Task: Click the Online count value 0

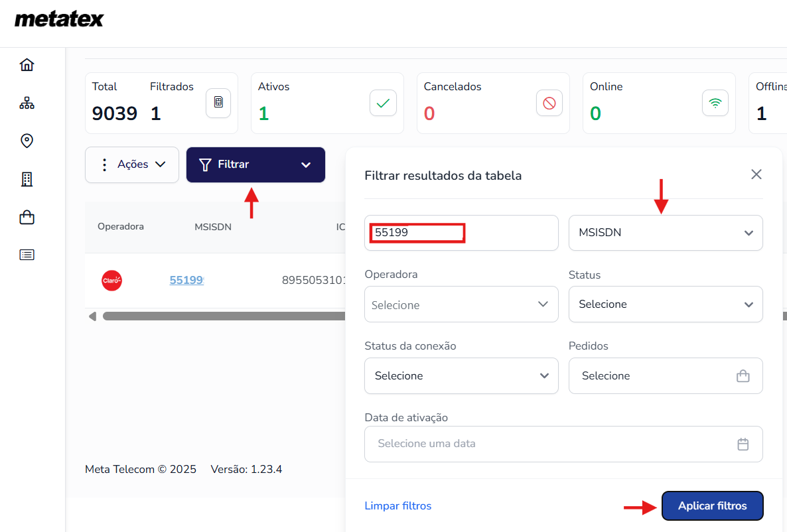Action: coord(595,113)
